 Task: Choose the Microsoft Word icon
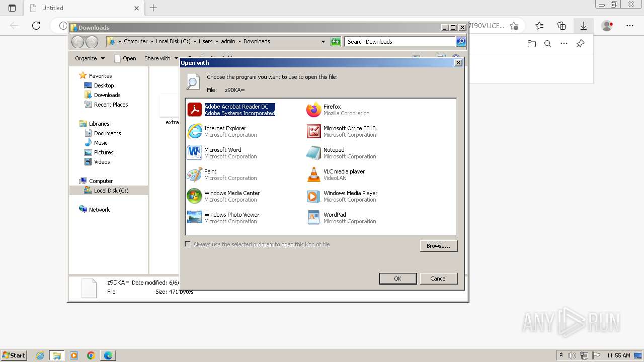click(194, 153)
